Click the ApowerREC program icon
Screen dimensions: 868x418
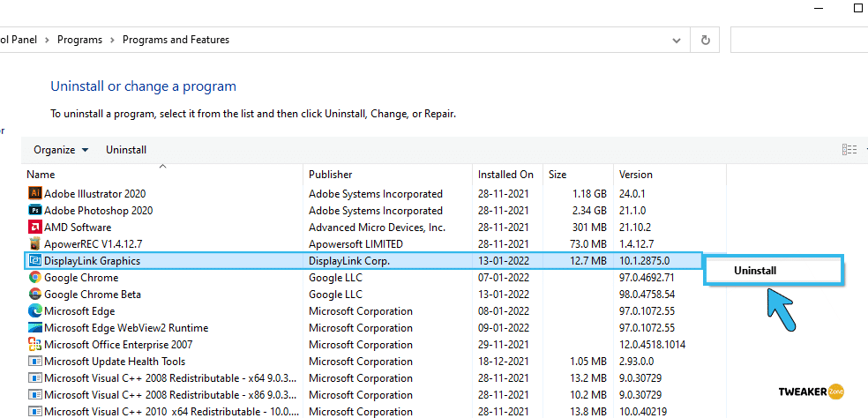[35, 244]
